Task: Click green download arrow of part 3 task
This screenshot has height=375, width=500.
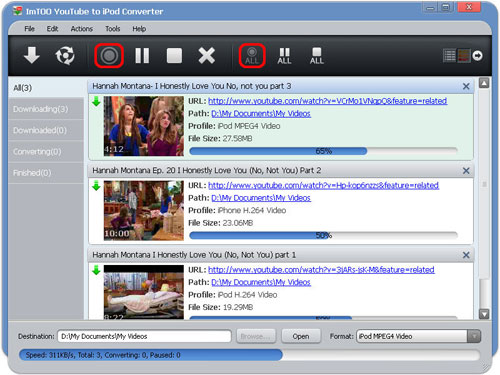Action: click(96, 101)
